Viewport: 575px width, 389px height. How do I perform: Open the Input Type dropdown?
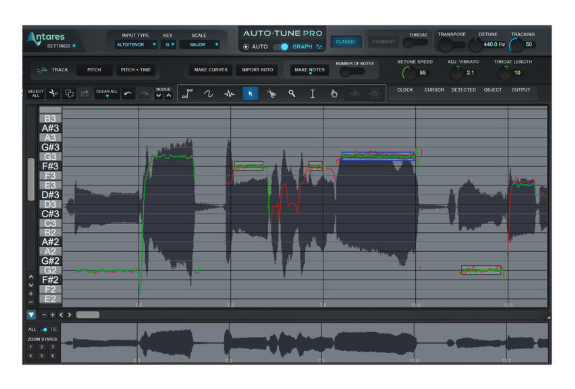tap(136, 44)
